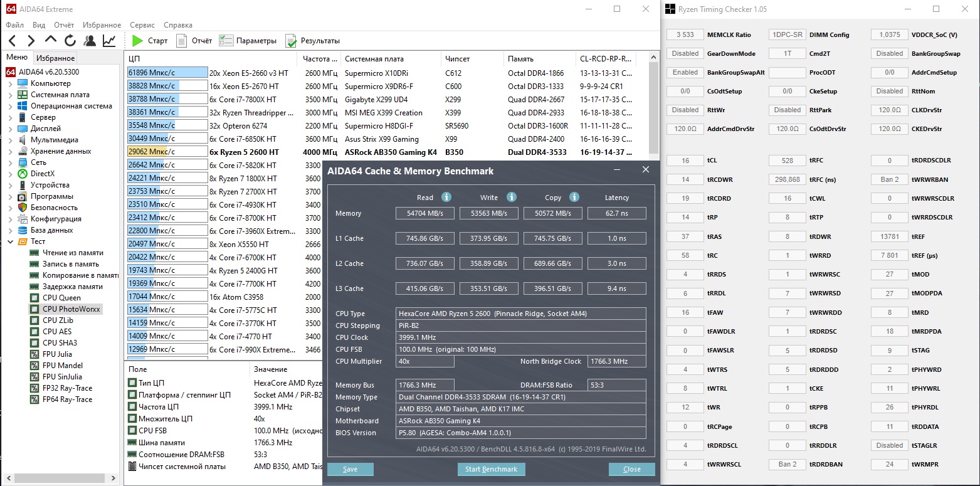The height and width of the screenshot is (486, 980).
Task: Go back with the left arrow toolbar icon
Action: pos(13,41)
